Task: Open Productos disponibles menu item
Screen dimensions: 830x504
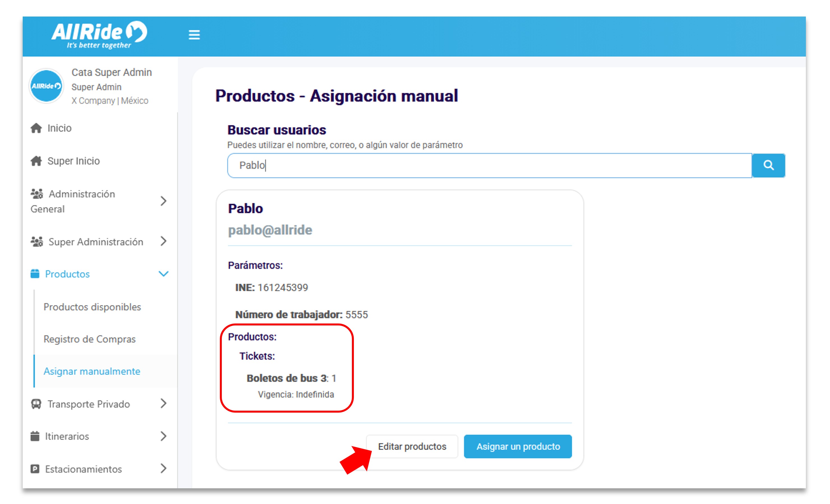Action: (x=92, y=307)
